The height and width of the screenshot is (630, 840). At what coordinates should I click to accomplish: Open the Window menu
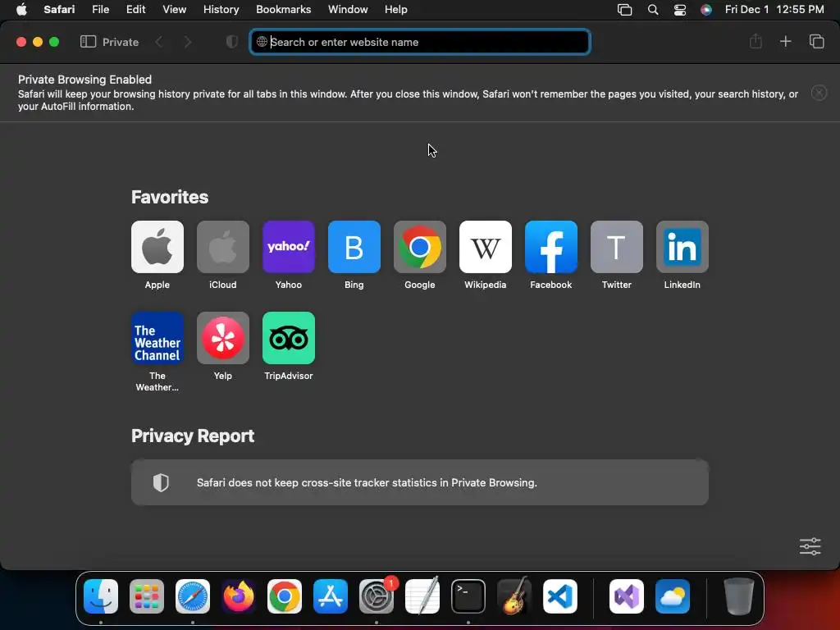point(348,10)
